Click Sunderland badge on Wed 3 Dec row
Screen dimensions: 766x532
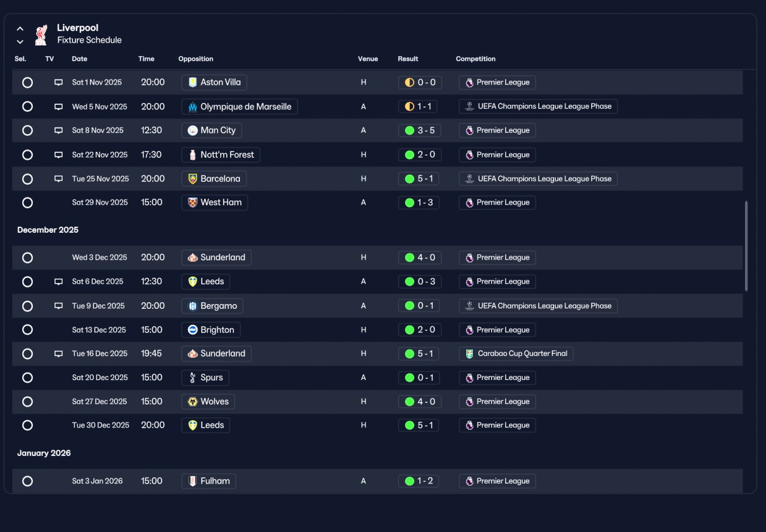click(x=193, y=258)
